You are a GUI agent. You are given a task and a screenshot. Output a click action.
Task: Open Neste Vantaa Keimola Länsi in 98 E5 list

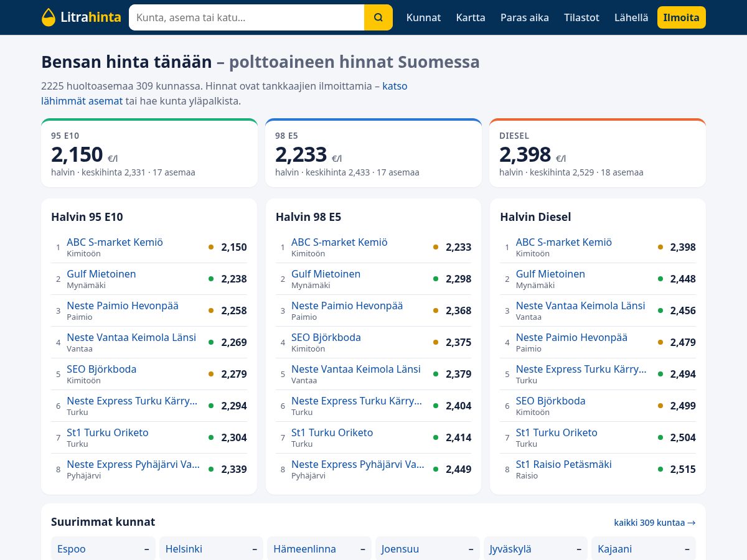coord(356,369)
